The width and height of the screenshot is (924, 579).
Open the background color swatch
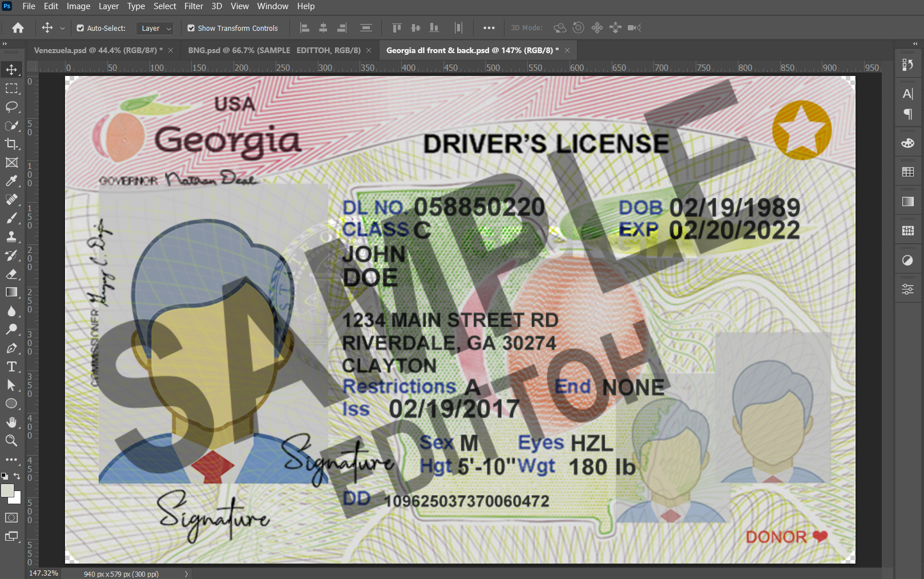[x=17, y=500]
